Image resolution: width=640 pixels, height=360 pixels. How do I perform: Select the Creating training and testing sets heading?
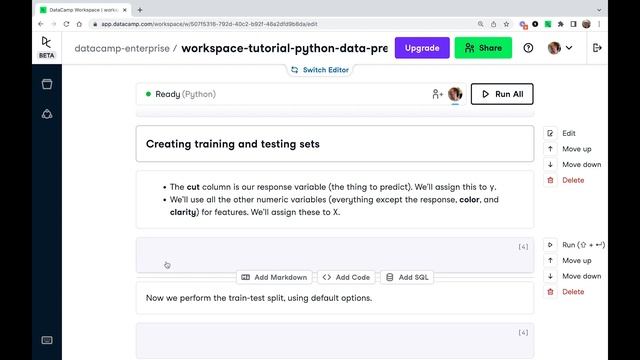[233, 144]
